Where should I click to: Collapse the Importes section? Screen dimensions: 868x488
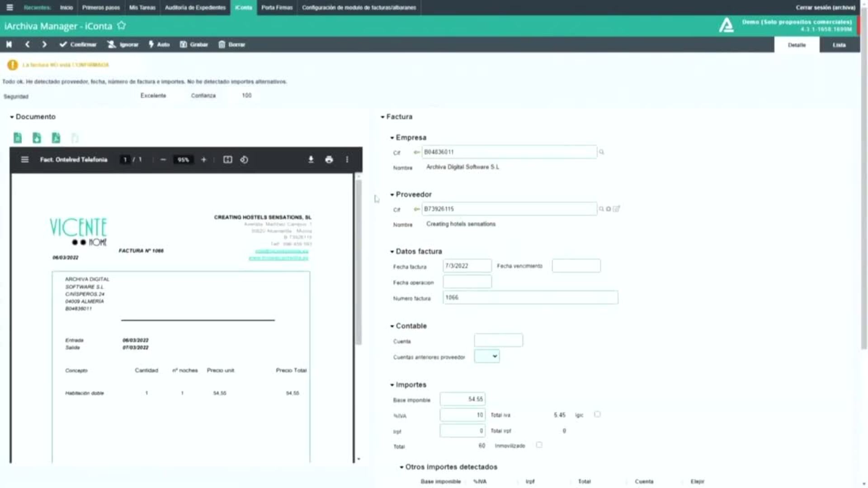coord(392,385)
